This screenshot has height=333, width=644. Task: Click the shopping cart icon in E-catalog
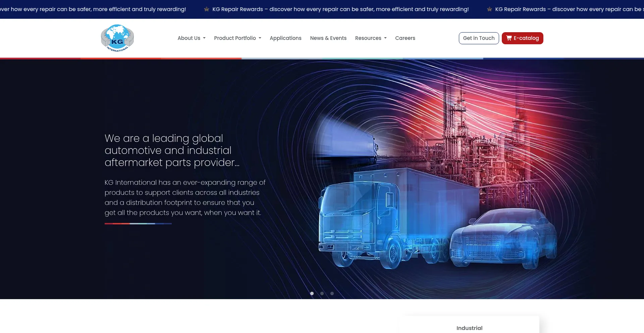click(509, 38)
